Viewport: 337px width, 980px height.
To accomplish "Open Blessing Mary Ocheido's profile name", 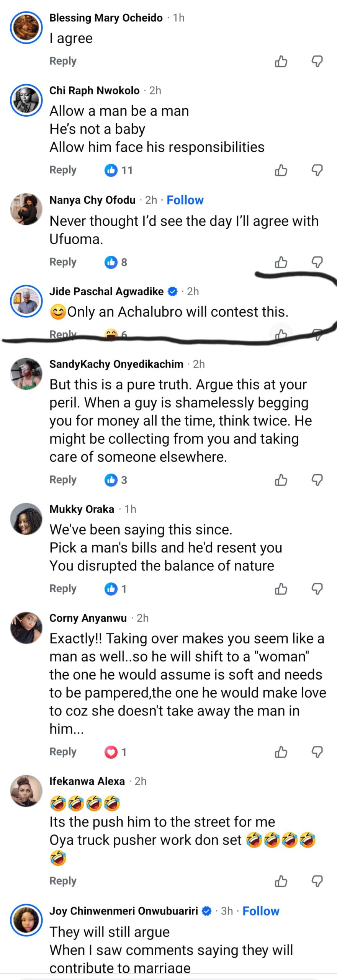I will (x=106, y=18).
